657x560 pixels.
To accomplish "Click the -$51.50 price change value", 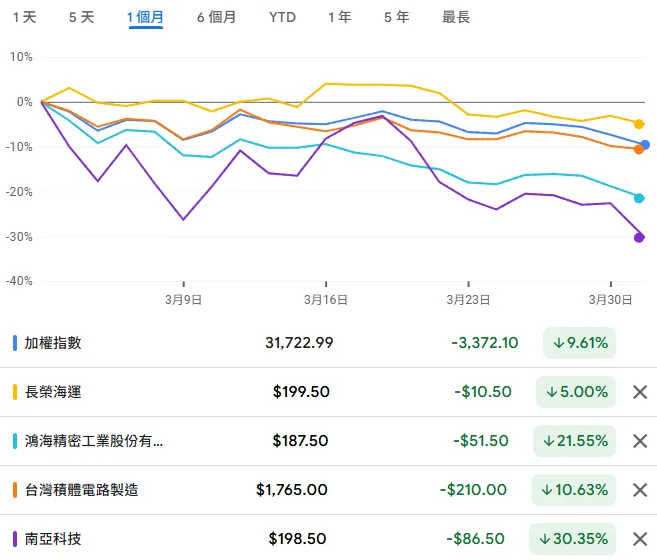I will 481,441.
